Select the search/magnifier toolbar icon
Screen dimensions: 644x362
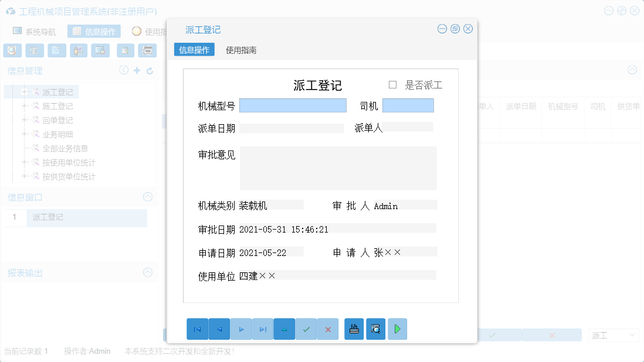pos(12,50)
